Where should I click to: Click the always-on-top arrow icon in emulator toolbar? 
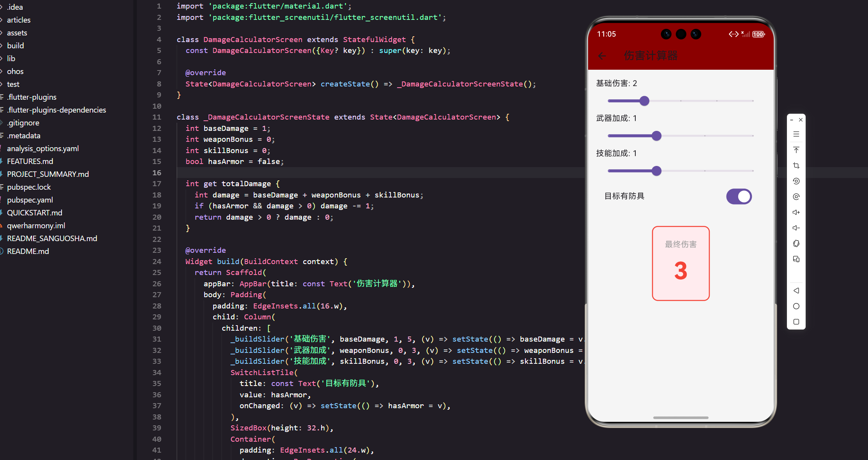(796, 150)
